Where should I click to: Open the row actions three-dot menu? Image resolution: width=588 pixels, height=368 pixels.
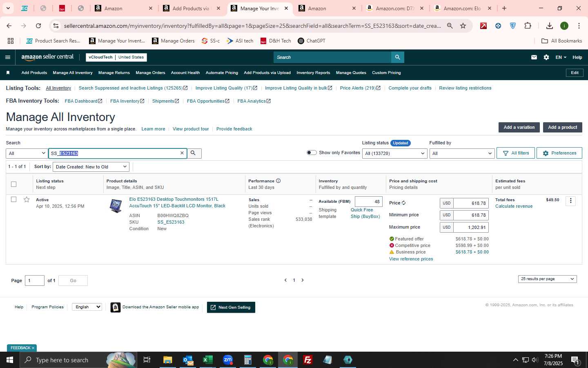tap(571, 201)
